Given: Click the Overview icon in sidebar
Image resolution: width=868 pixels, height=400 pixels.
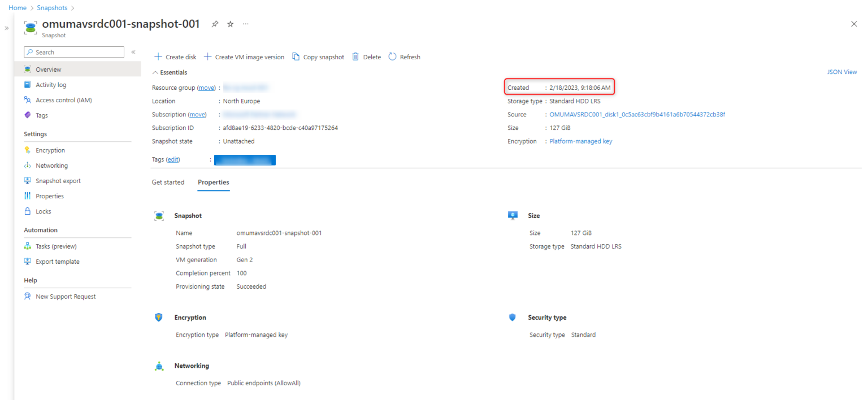Looking at the screenshot, I should pos(28,69).
